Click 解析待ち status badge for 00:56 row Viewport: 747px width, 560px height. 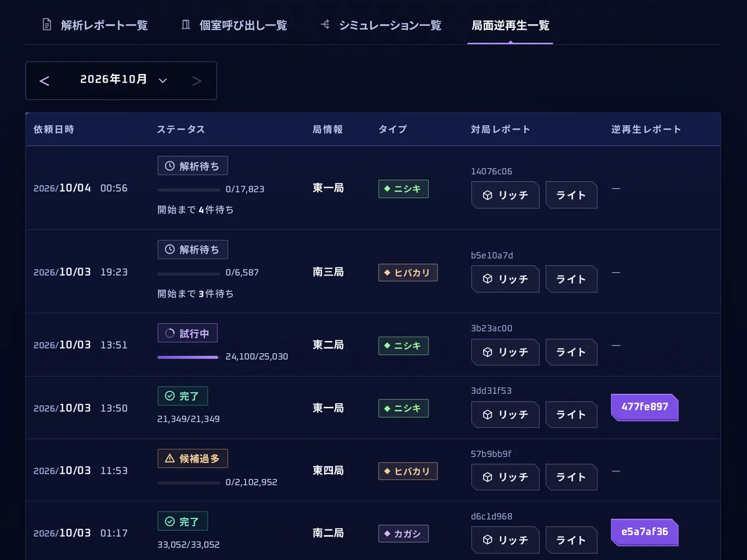coord(193,166)
